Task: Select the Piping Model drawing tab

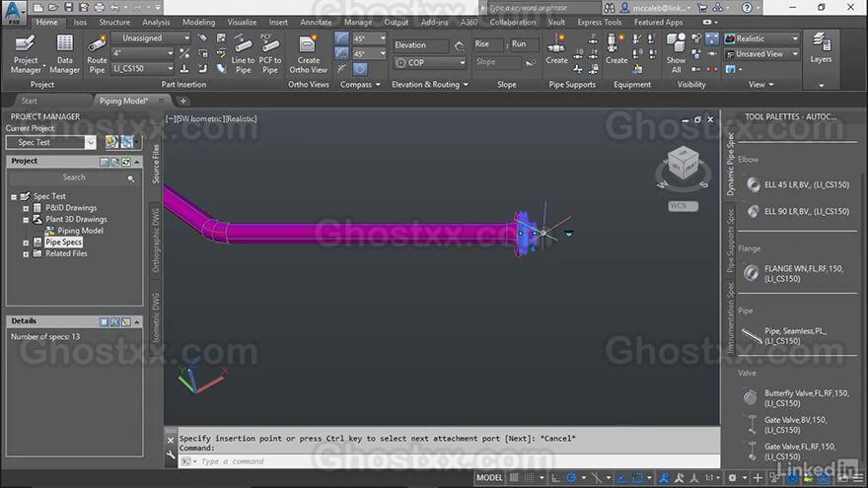Action: (123, 101)
